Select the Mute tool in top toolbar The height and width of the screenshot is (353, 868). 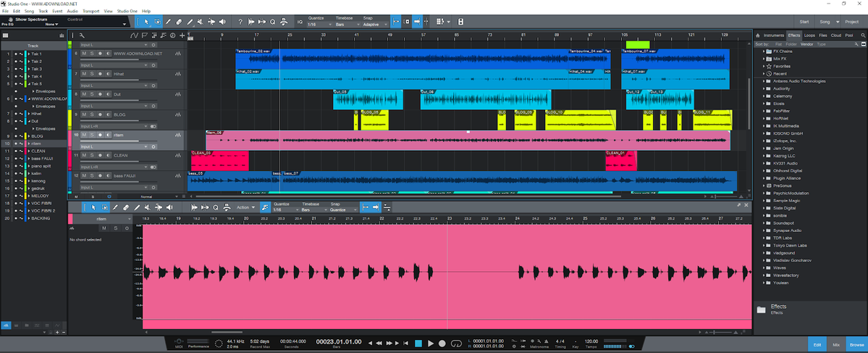point(201,22)
